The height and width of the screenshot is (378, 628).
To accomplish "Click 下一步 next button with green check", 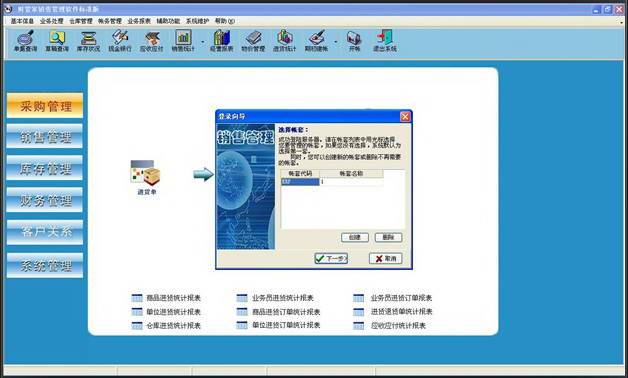I will coord(331,259).
